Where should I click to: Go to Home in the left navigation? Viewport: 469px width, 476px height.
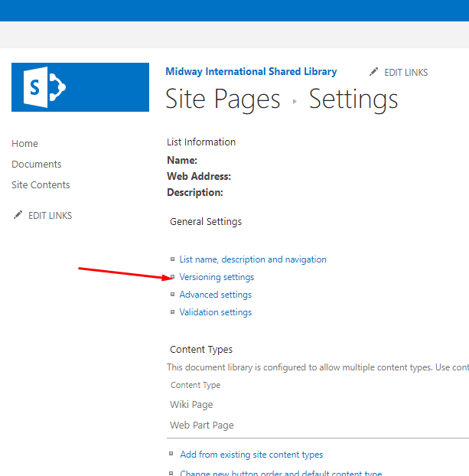click(24, 144)
